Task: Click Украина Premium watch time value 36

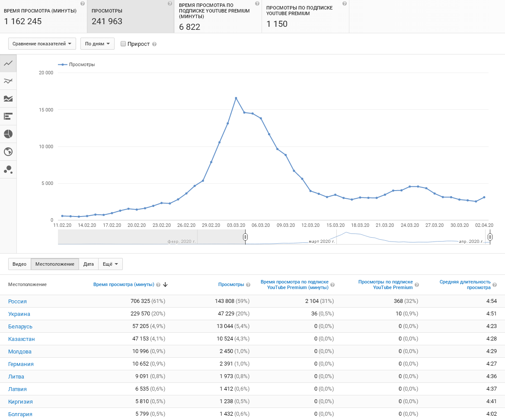Action: (x=314, y=313)
